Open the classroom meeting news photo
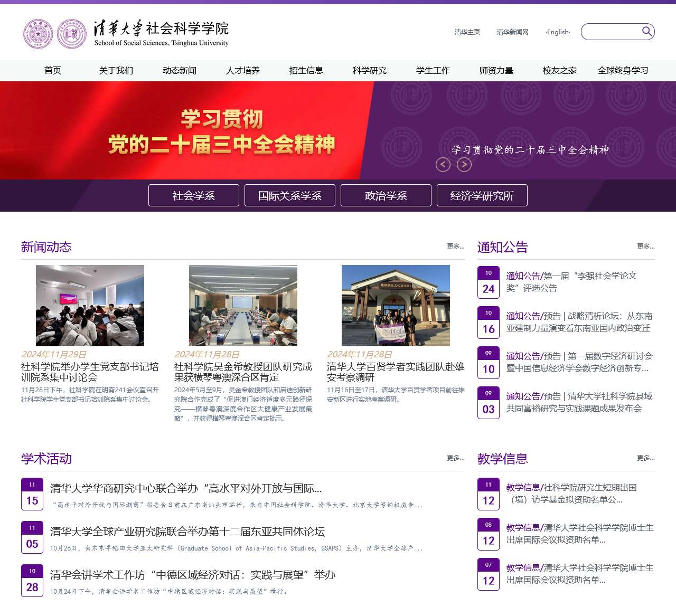 (90, 306)
